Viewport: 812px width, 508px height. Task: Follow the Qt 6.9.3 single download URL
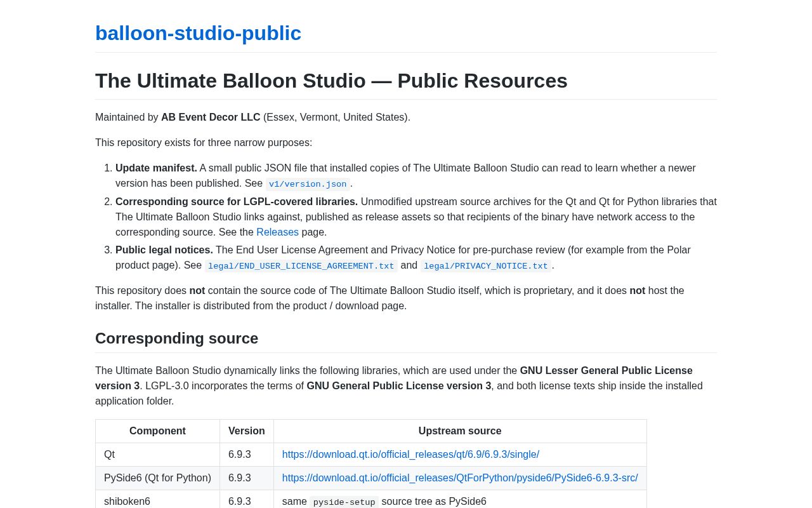pyautogui.click(x=410, y=455)
